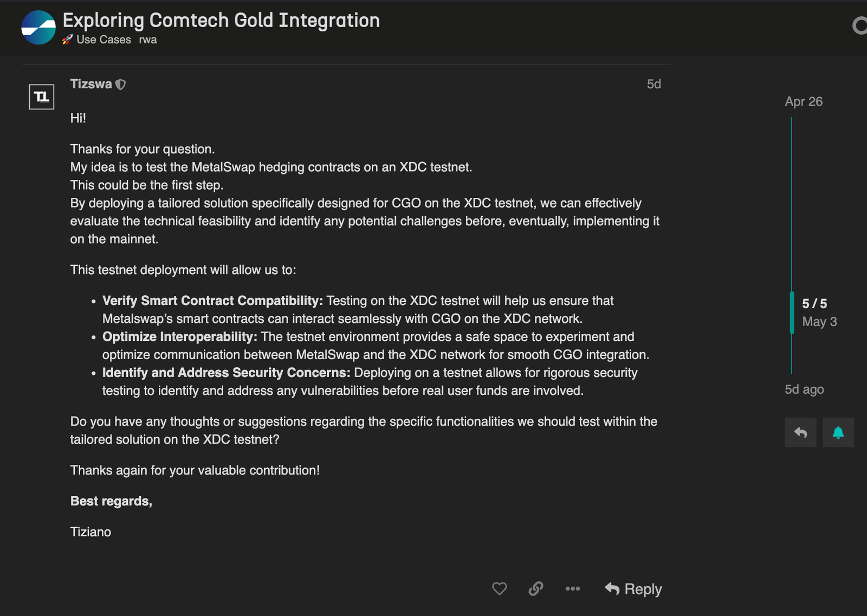Show more actions with the ellipsis icon
867x616 pixels.
coord(573,588)
